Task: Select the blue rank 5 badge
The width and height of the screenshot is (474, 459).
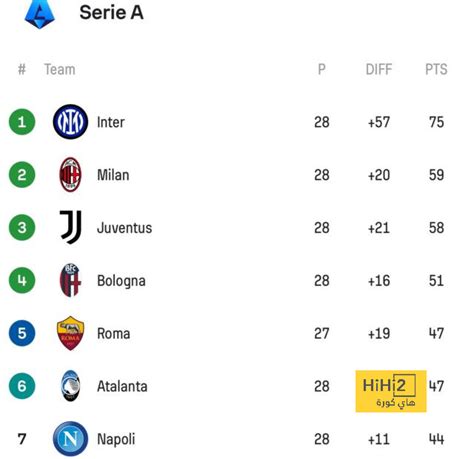Action: 22,333
